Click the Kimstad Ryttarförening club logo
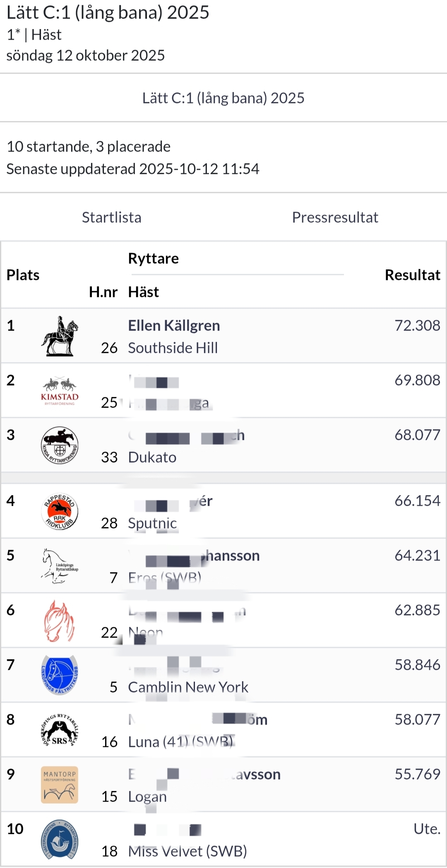 tap(60, 391)
